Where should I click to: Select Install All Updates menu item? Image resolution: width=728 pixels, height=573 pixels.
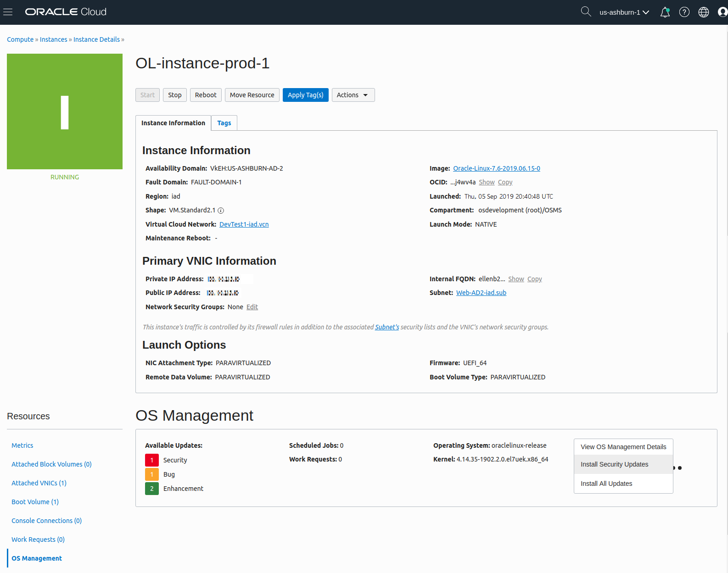click(606, 484)
